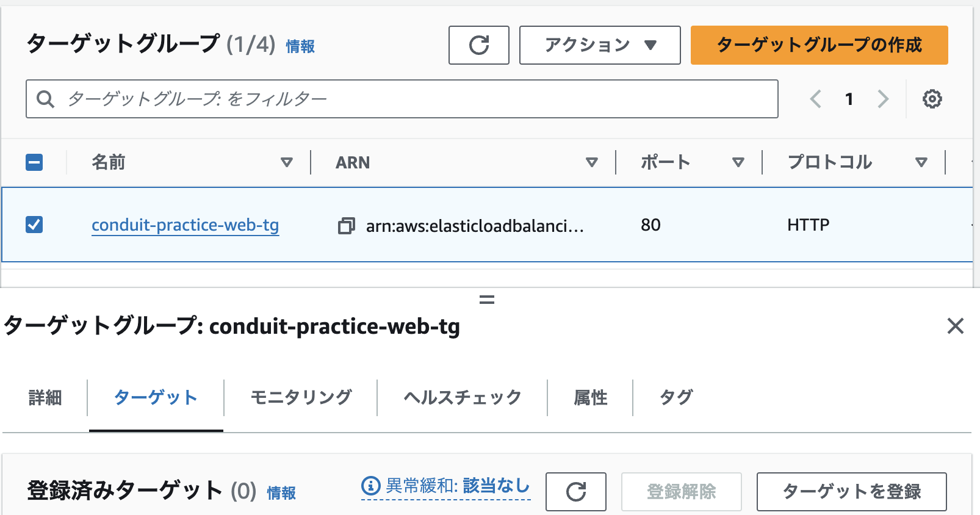Click the プロトコル column sort control
This screenshot has width=980, height=515.
(921, 162)
